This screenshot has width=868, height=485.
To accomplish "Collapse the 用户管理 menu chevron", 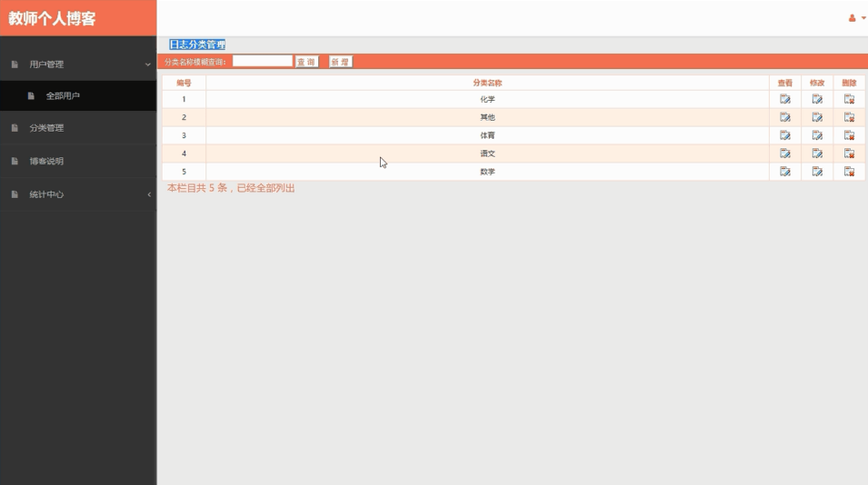I will click(148, 64).
